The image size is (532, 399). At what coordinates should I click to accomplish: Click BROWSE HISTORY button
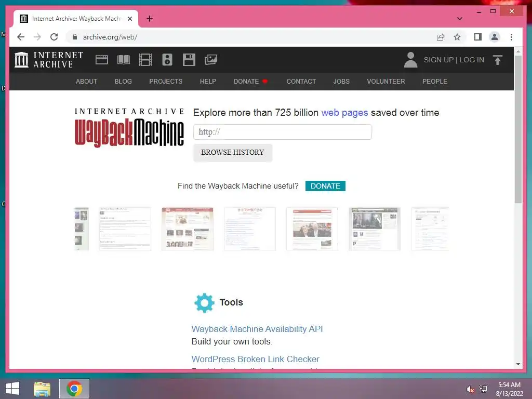point(233,153)
